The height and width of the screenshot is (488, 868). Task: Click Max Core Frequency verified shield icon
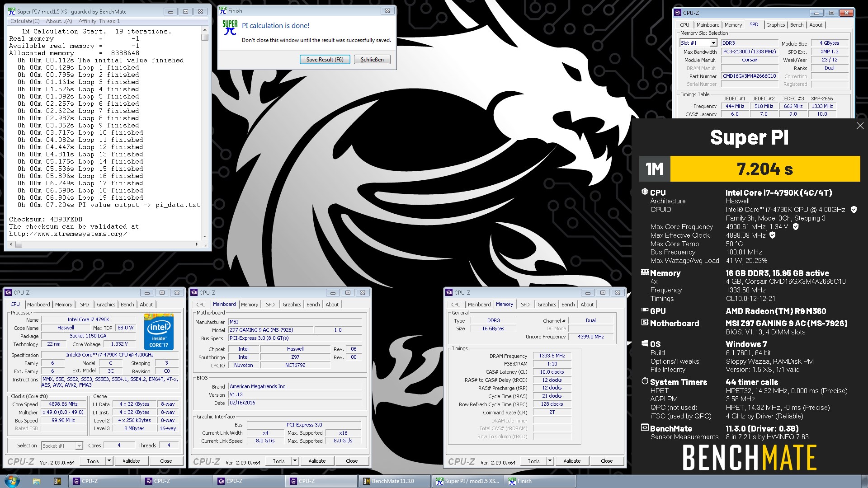pos(796,227)
